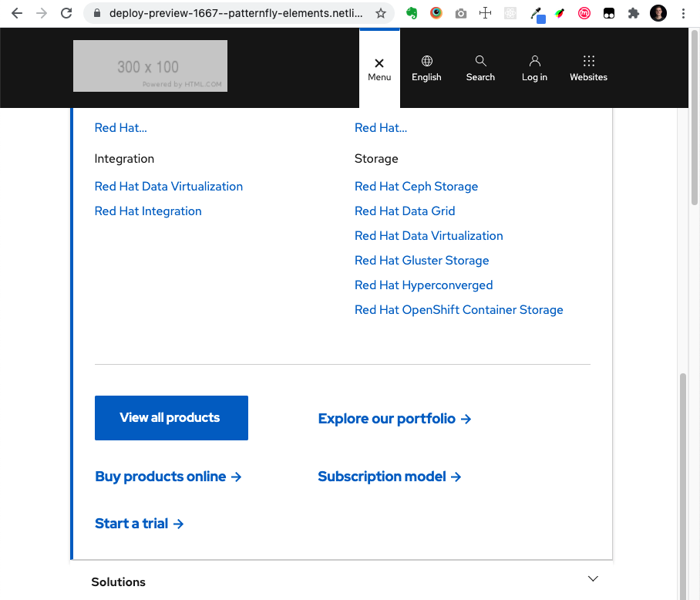
Task: Open Red Hat OpenShift Container Storage link
Action: point(459,310)
